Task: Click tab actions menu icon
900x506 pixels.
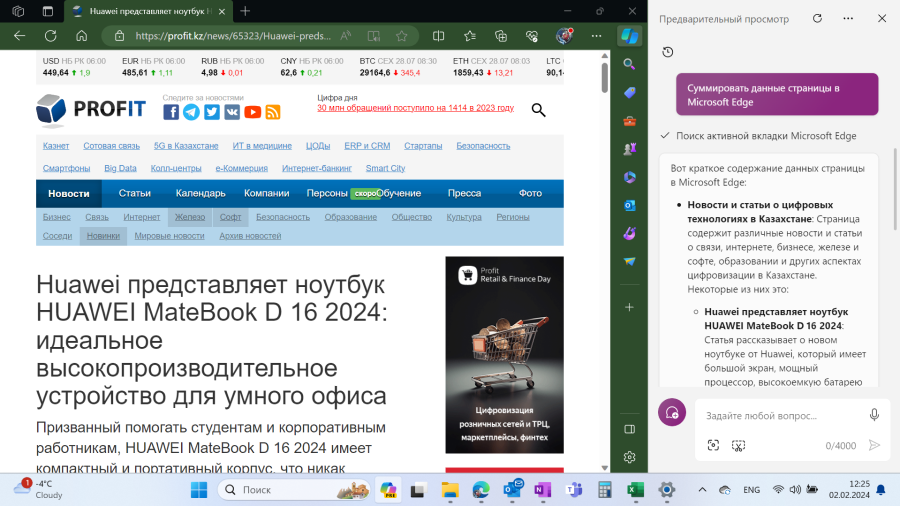Action: point(48,11)
